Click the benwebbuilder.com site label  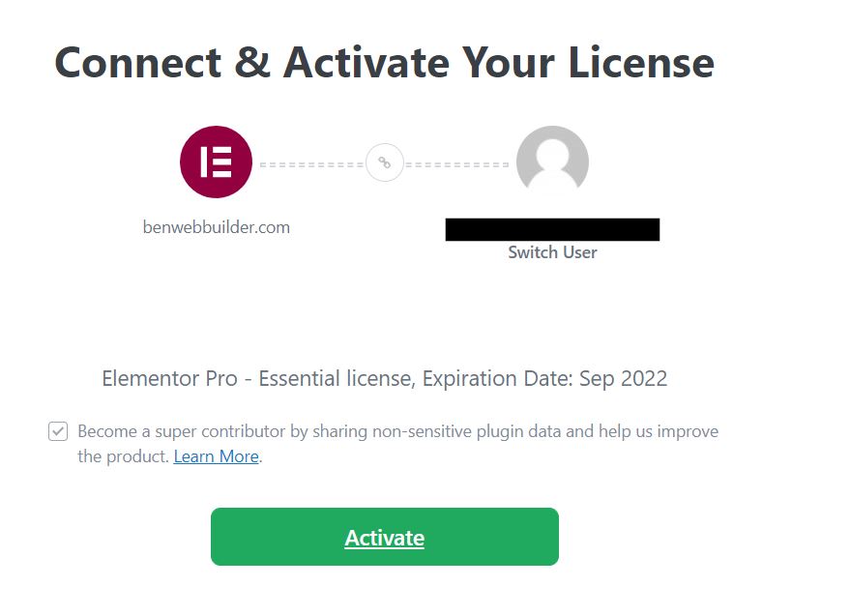[217, 227]
